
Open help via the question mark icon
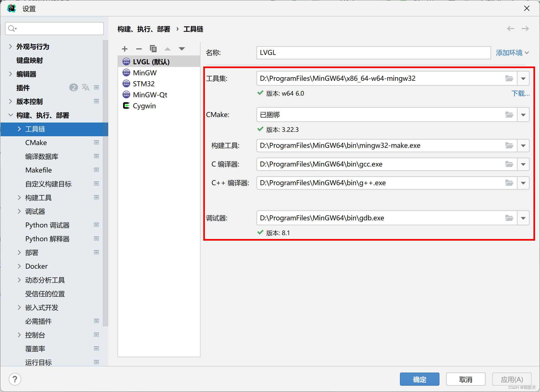[15, 379]
